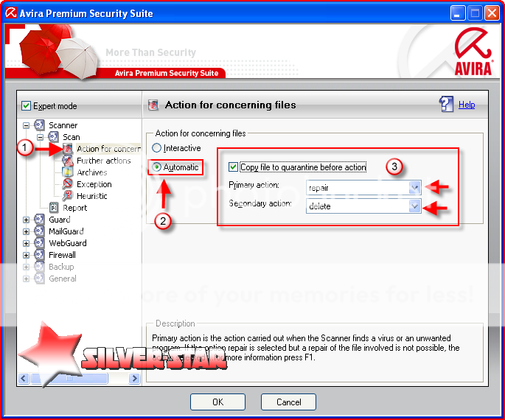This screenshot has width=505, height=420.
Task: Click the Firewall label in tree
Action: pyautogui.click(x=62, y=255)
